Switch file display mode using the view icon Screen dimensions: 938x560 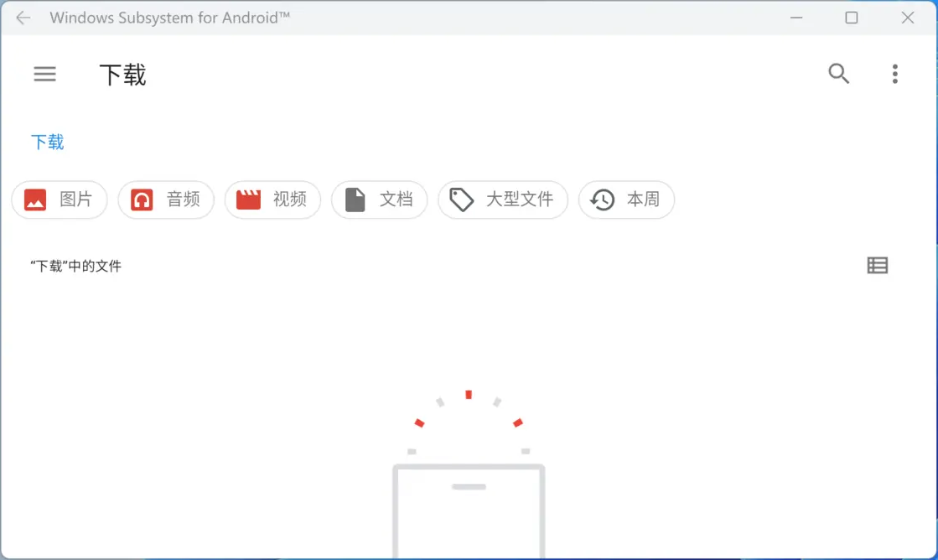coord(877,266)
